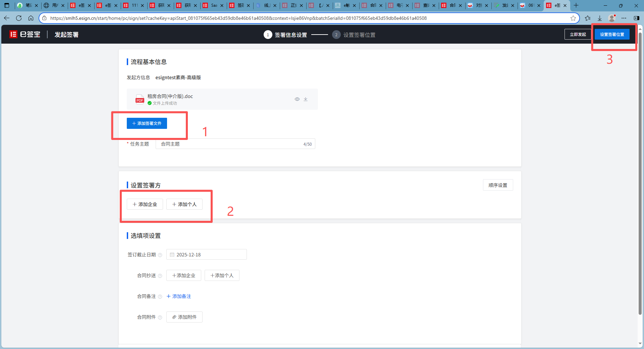The width and height of the screenshot is (644, 349).
Task: Close the 06 browser tab
Action: point(539,5)
